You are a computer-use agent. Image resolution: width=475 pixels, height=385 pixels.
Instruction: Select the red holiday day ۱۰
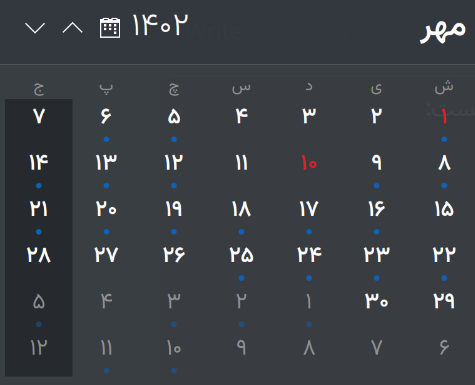[x=309, y=163]
